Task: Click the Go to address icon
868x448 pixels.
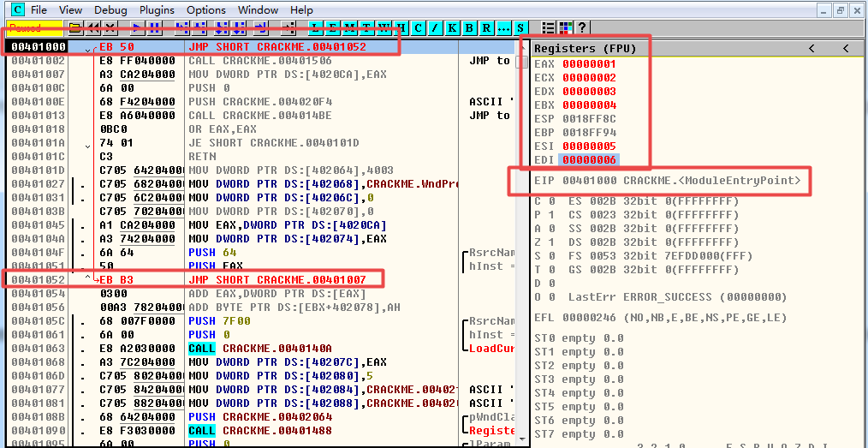Action: [289, 27]
